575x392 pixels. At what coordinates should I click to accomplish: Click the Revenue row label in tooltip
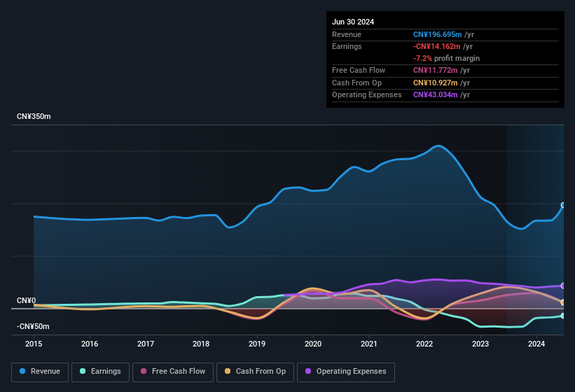pyautogui.click(x=347, y=34)
